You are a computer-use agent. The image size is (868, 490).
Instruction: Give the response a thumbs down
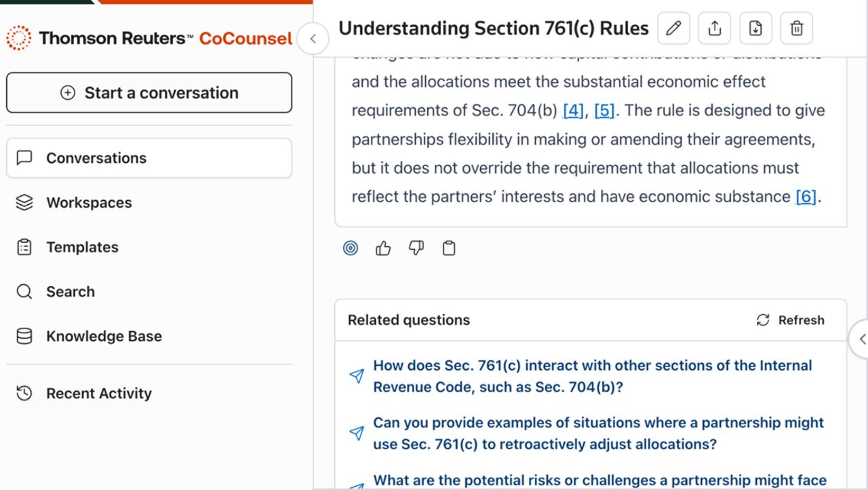pyautogui.click(x=416, y=248)
